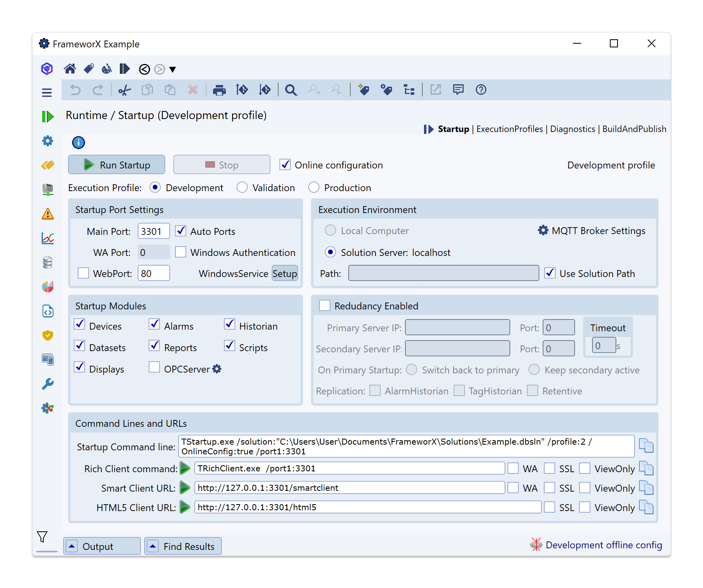
Task: Switch to Diagnostics tab
Action: tap(573, 129)
